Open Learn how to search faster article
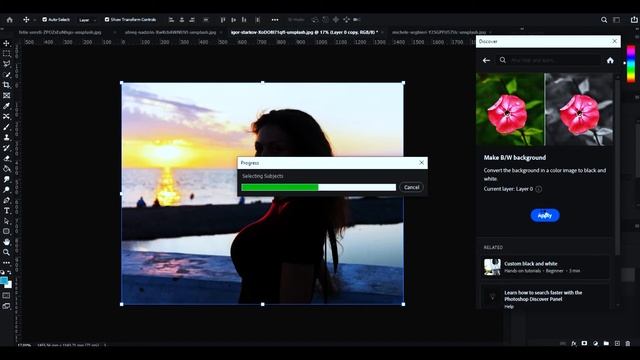The width and height of the screenshot is (640, 360). (x=545, y=298)
